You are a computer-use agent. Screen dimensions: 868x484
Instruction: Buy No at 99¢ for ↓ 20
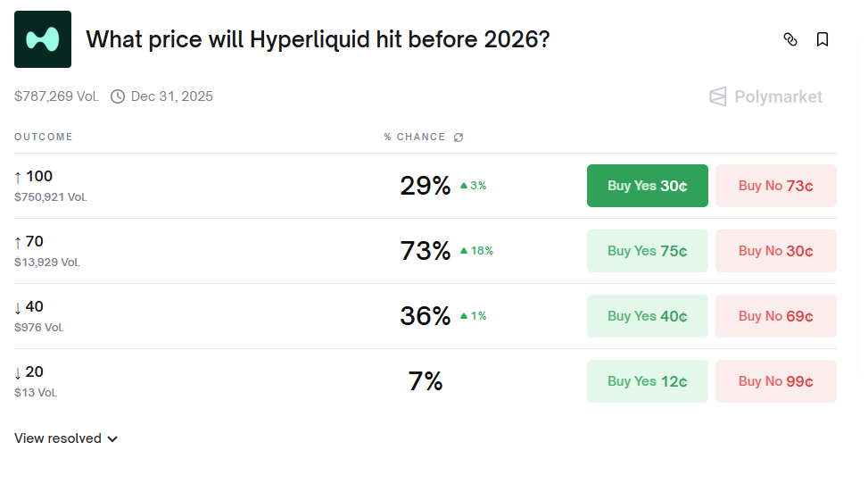pos(775,381)
